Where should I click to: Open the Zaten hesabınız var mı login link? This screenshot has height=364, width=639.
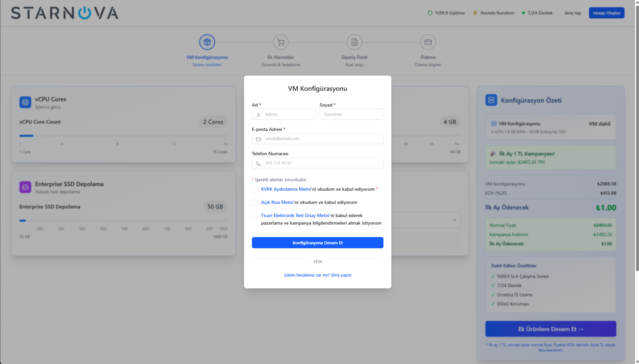317,275
